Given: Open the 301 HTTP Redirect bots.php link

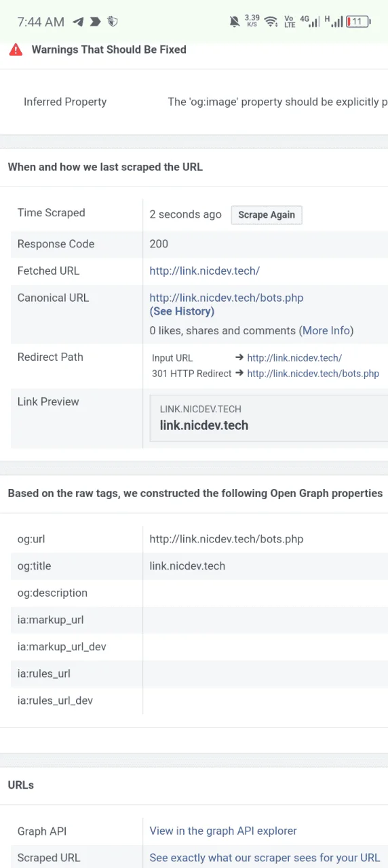Looking at the screenshot, I should [x=313, y=374].
